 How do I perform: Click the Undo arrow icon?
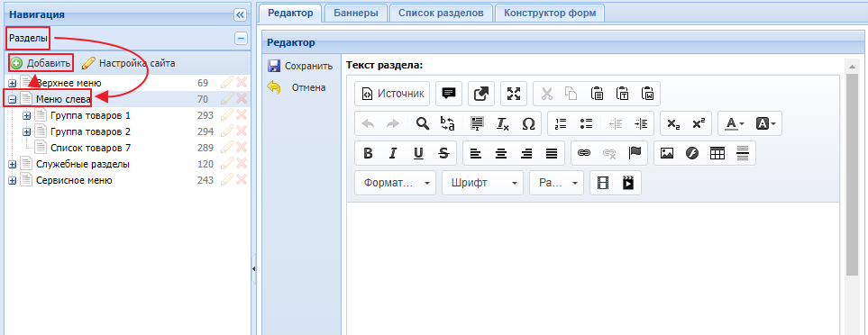368,124
